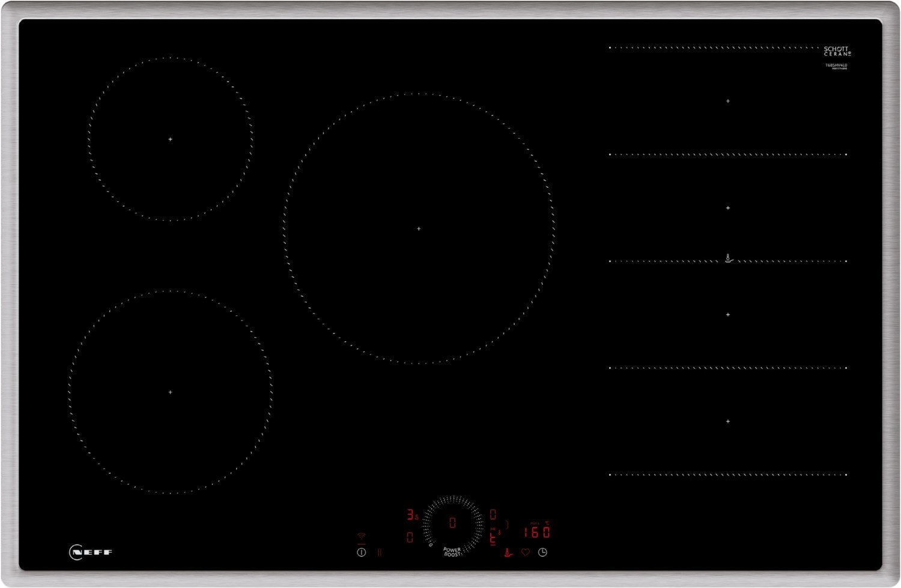
Task: Tap the pan thermometer symbol on flex zone
Action: coord(729,259)
